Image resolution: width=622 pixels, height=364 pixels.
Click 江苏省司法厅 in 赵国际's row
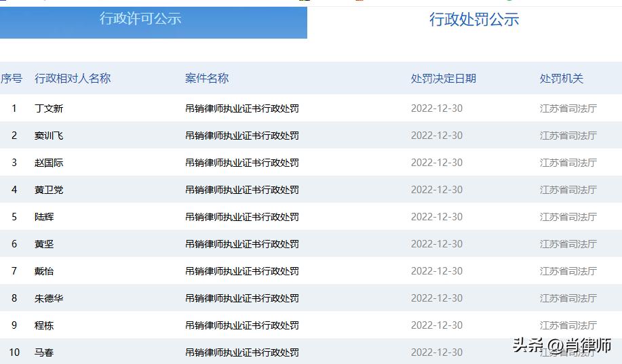(x=568, y=163)
